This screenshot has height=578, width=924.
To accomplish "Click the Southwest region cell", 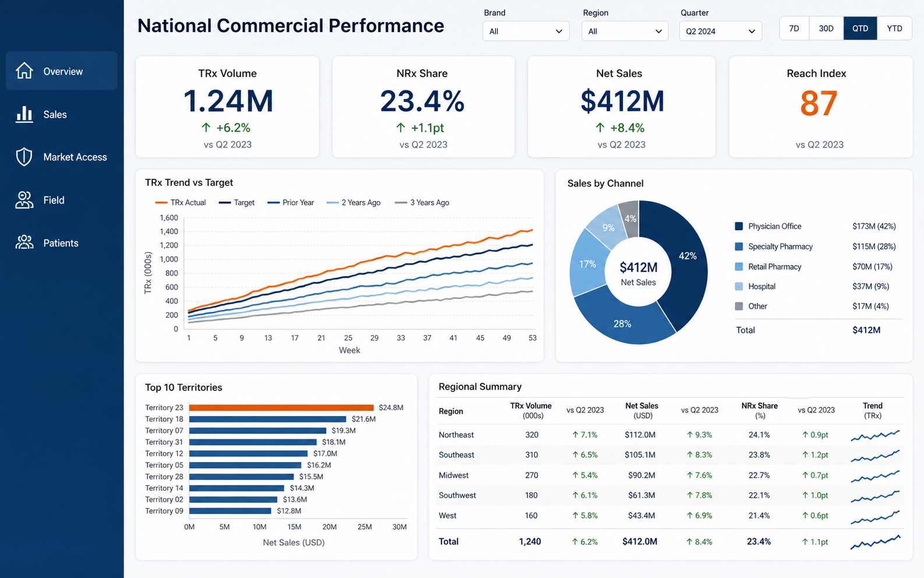I will (457, 495).
